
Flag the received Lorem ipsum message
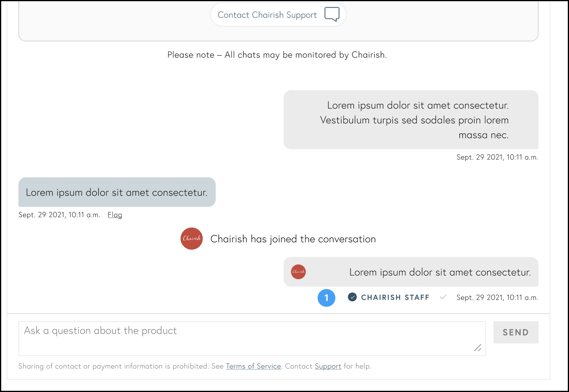click(x=115, y=215)
